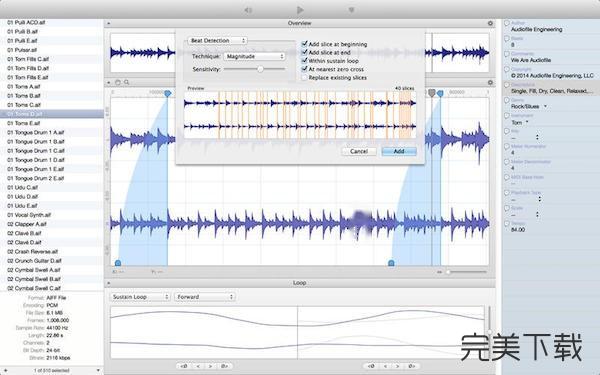The image size is (600, 375).
Task: Open the Sustain Loop dropdown
Action: pyautogui.click(x=140, y=297)
